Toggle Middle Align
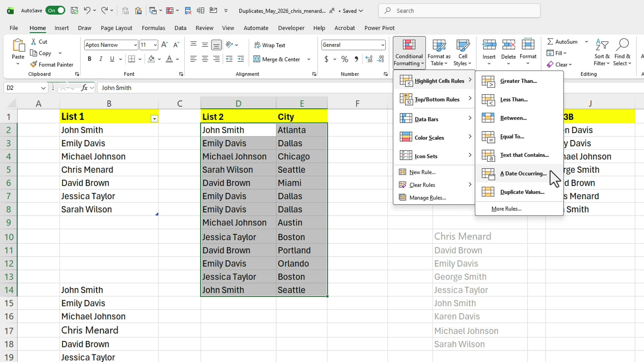 [205, 45]
